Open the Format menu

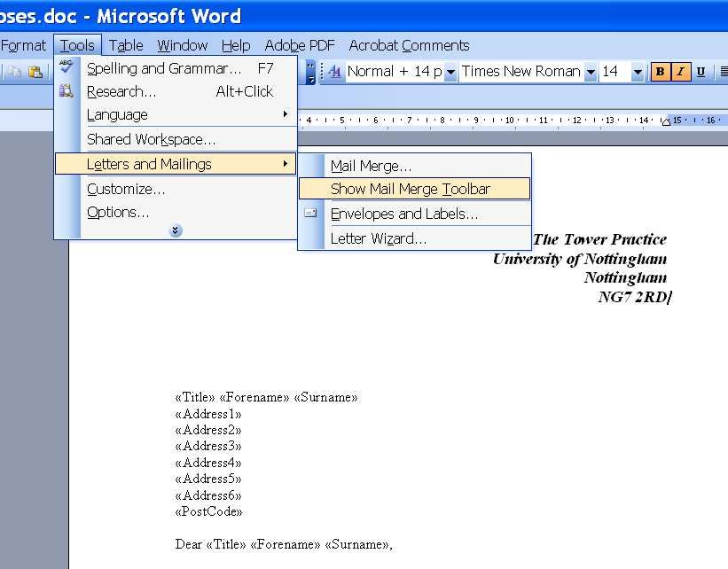pos(23,45)
